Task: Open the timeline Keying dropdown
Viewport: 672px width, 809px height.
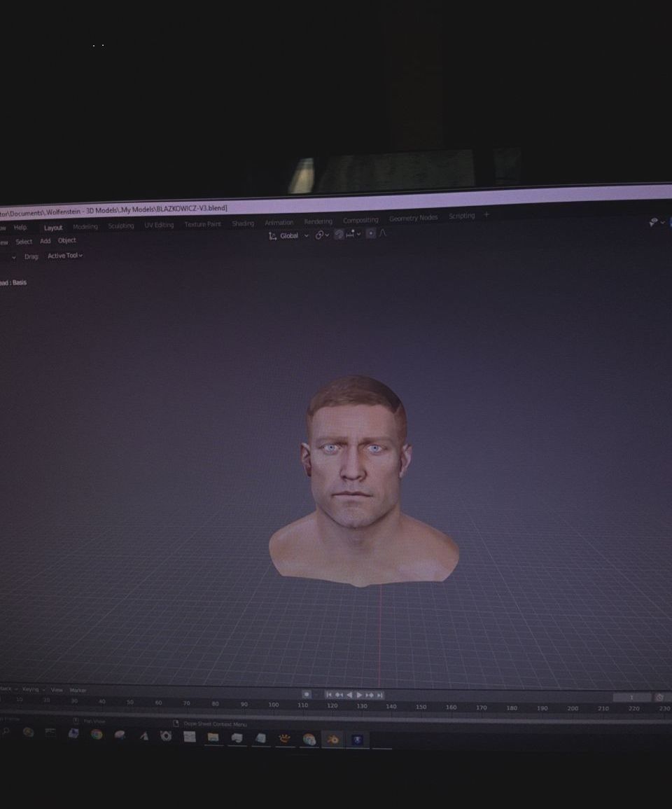Action: point(33,689)
